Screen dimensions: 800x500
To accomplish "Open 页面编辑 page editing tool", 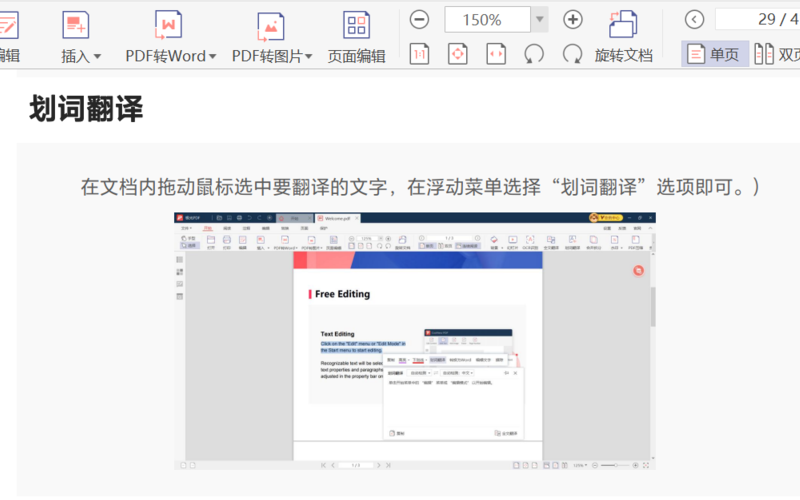I will pos(356,25).
